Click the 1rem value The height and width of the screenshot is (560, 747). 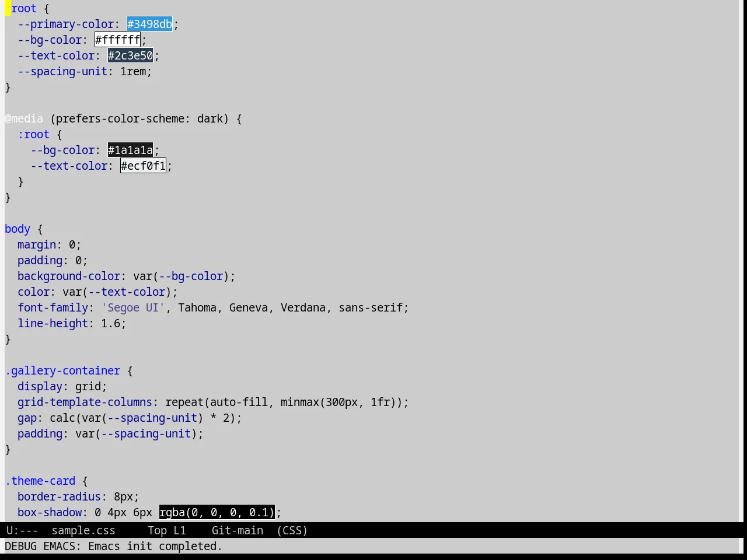tap(133, 71)
